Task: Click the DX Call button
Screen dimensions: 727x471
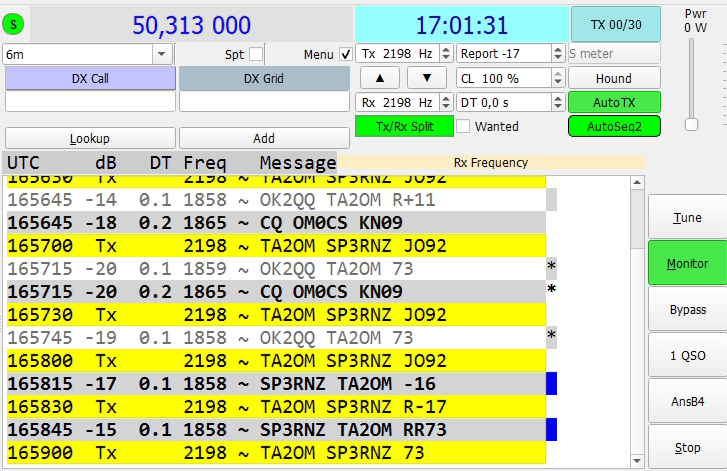Action: click(x=90, y=78)
